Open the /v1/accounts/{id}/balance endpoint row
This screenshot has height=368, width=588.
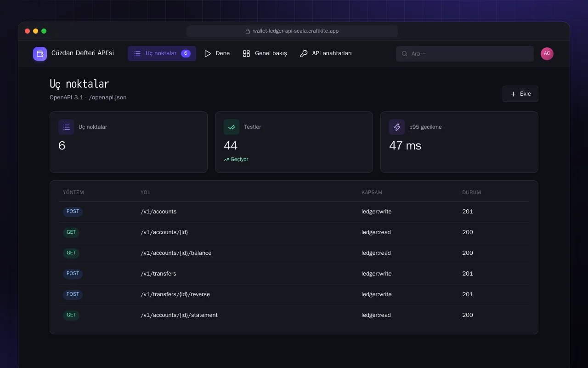point(294,253)
